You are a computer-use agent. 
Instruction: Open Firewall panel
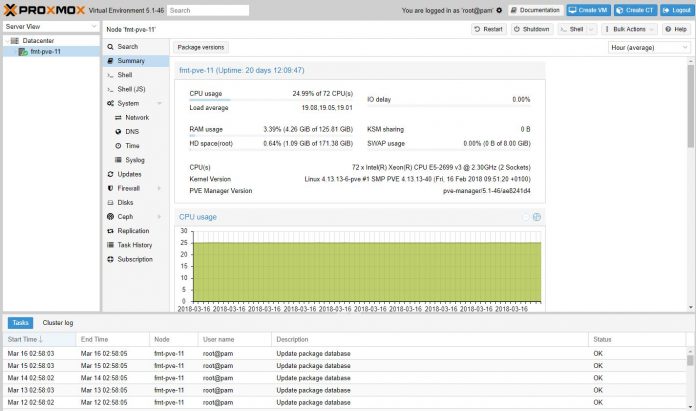point(128,189)
